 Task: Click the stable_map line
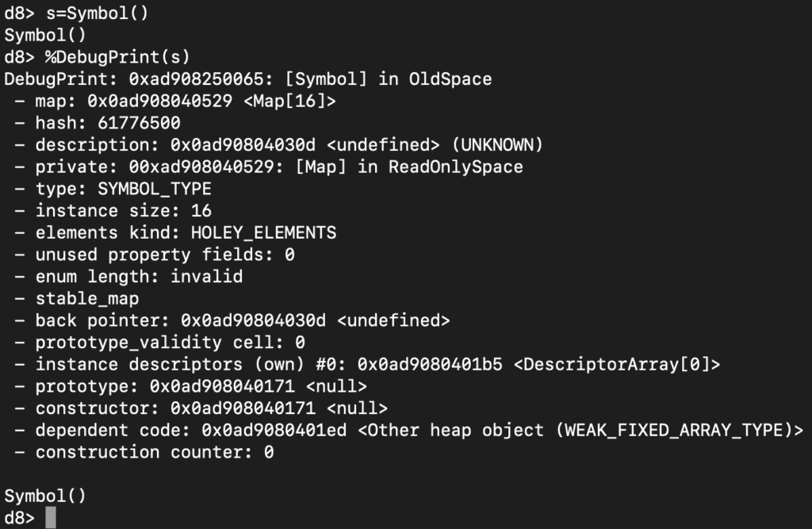(88, 298)
